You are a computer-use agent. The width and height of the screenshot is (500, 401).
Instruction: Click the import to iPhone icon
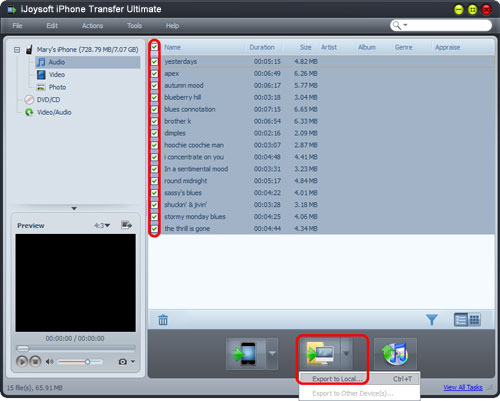(x=246, y=354)
